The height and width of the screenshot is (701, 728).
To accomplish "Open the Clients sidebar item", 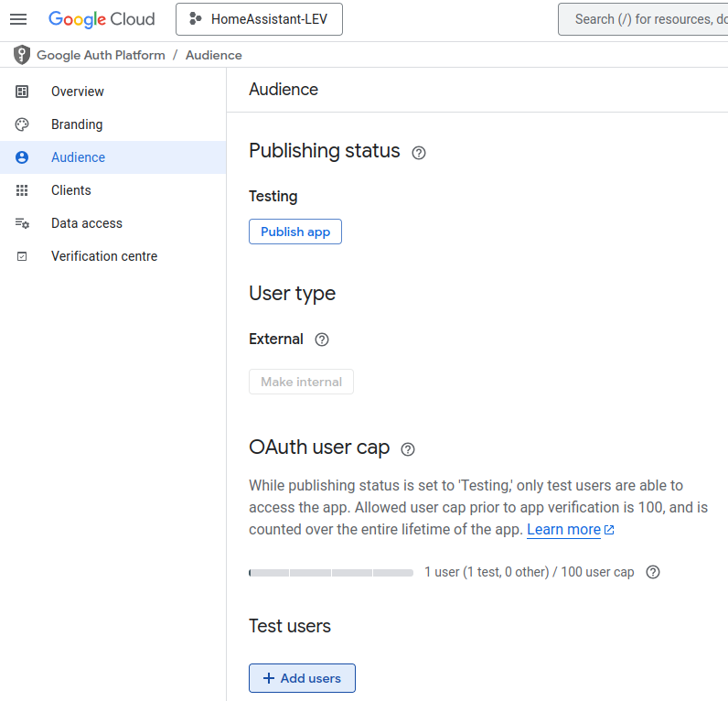I will [113, 190].
